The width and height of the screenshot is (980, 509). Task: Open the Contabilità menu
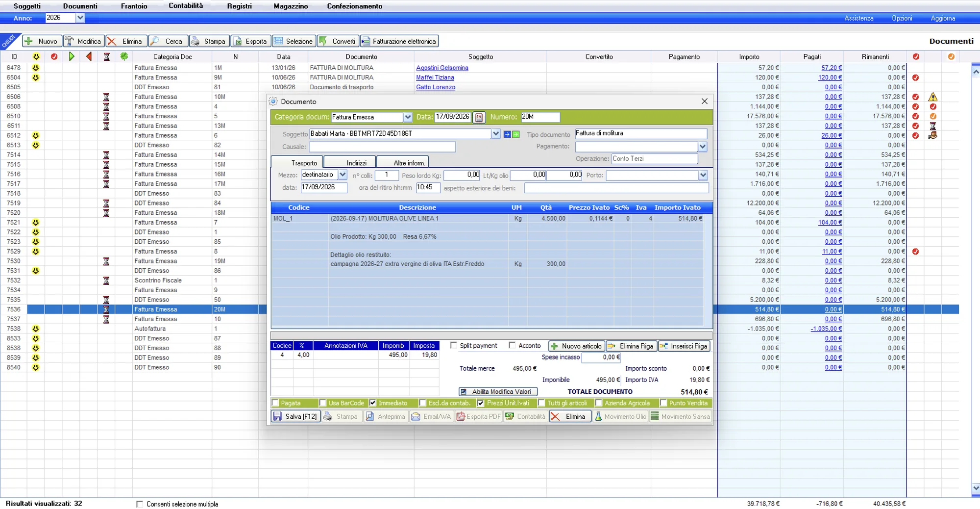point(186,6)
